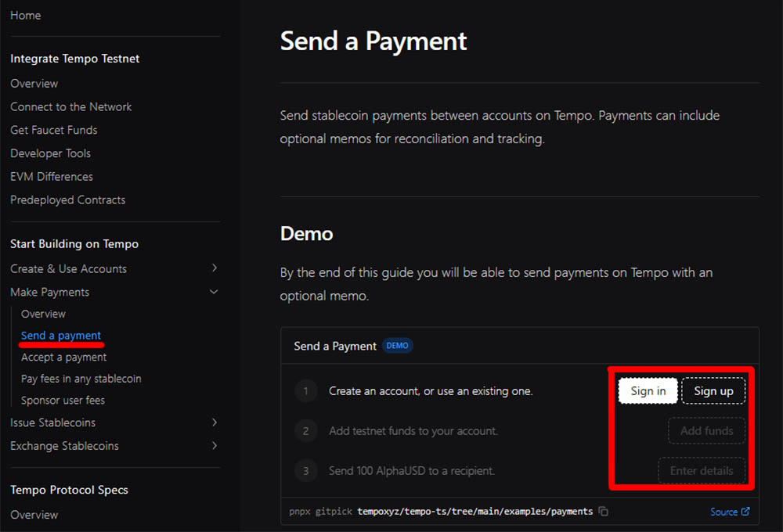
Task: Expand the Exchange Stablecoins section
Action: [215, 446]
